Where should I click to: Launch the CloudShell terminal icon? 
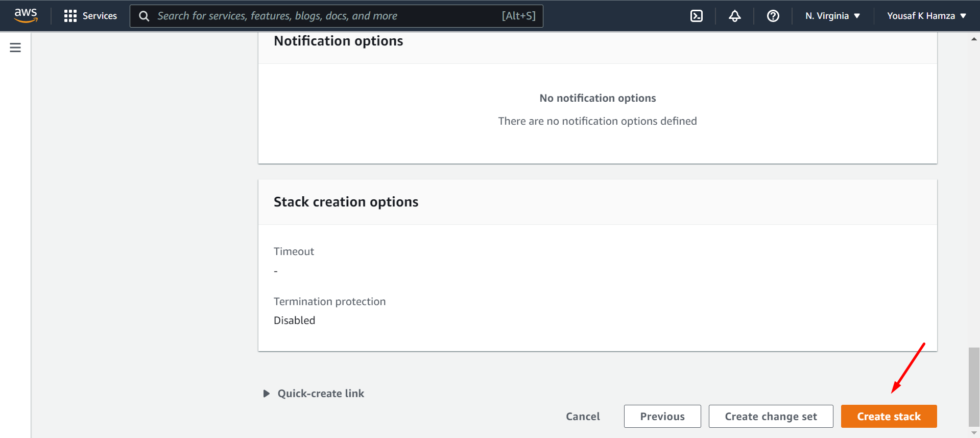[696, 16]
